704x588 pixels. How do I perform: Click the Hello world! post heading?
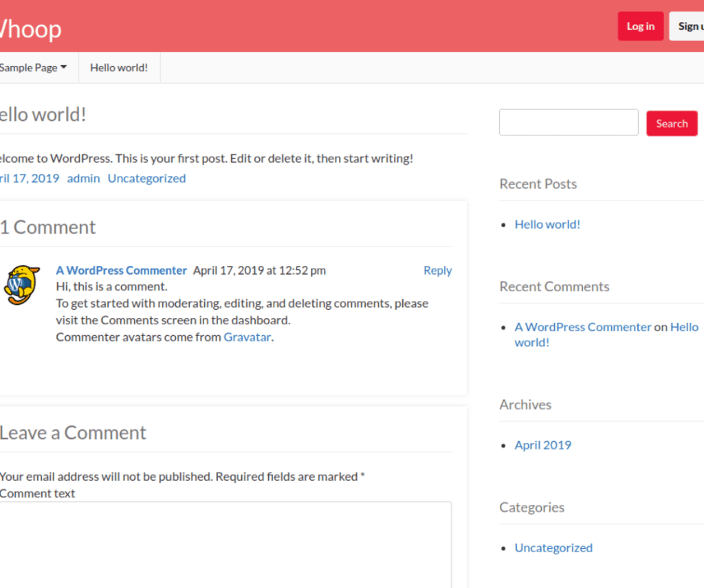(x=43, y=115)
